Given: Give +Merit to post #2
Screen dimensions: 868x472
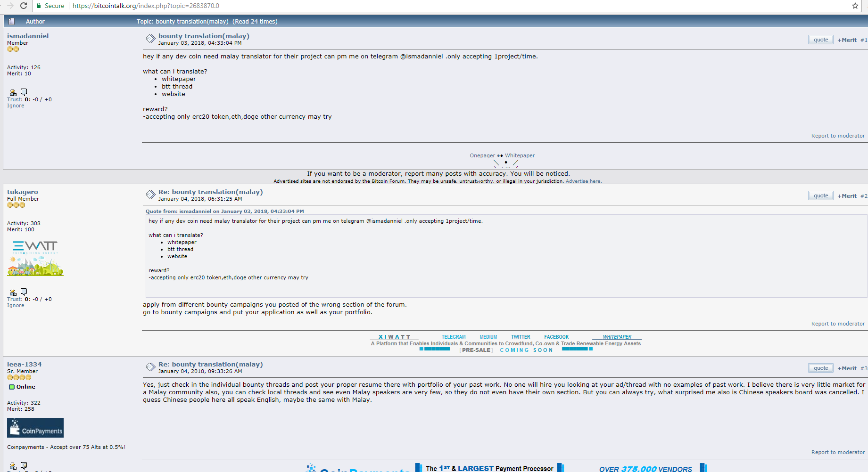Looking at the screenshot, I should click(847, 196).
